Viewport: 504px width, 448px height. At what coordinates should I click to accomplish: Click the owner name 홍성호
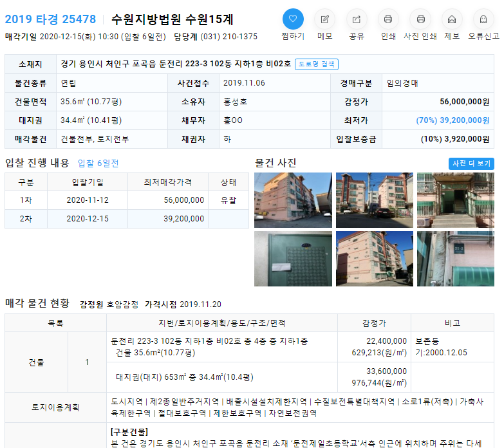click(236, 102)
